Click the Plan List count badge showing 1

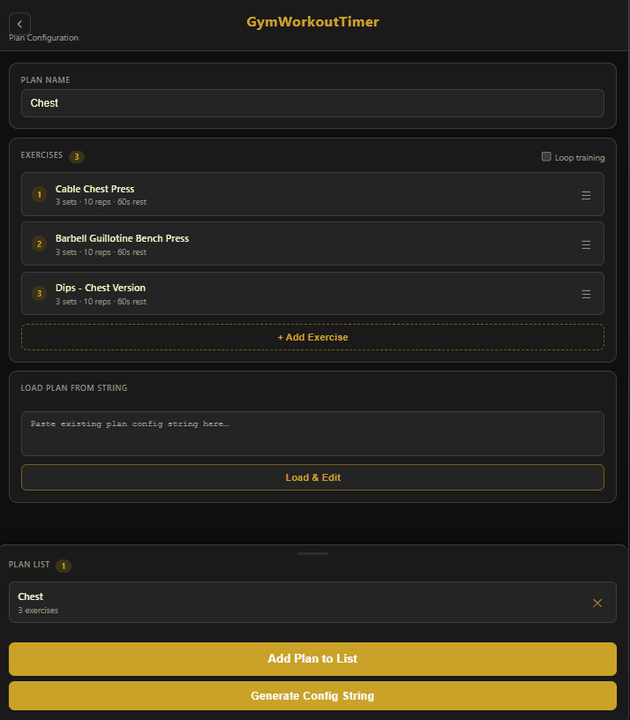point(63,566)
